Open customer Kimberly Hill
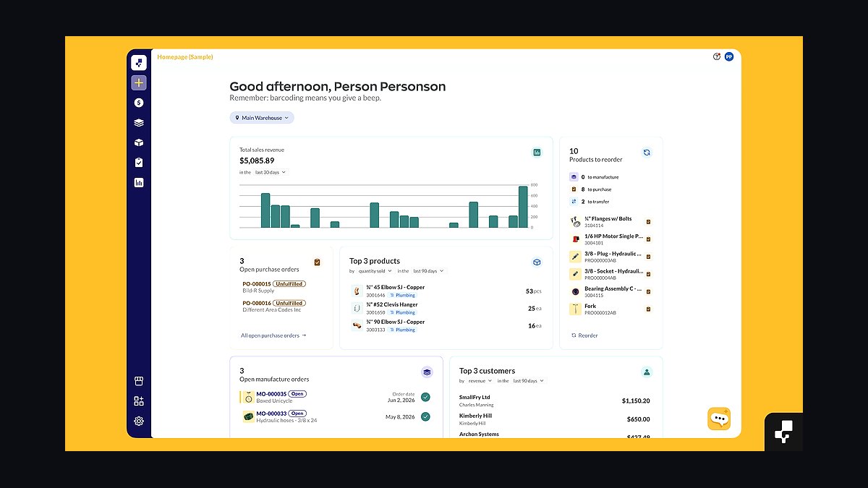868x488 pixels. point(475,416)
